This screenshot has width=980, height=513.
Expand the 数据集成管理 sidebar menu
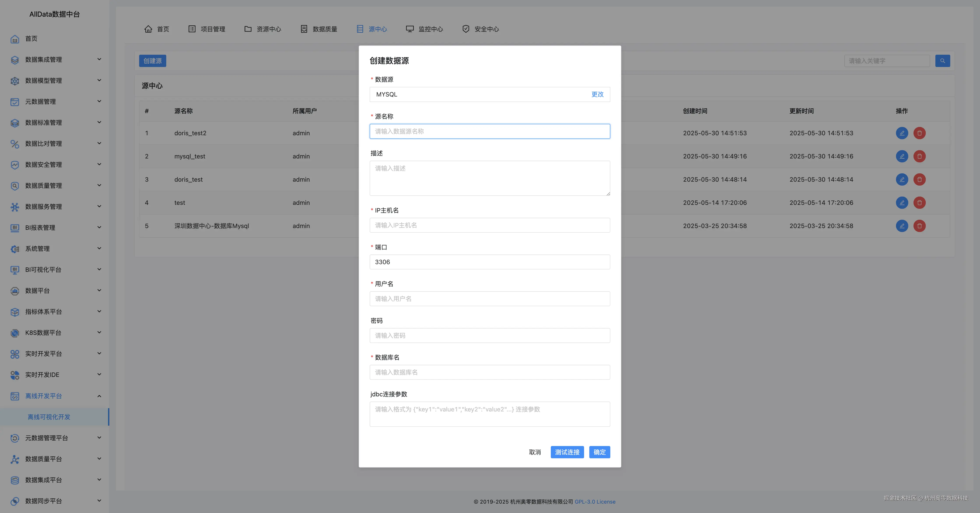[x=99, y=59]
